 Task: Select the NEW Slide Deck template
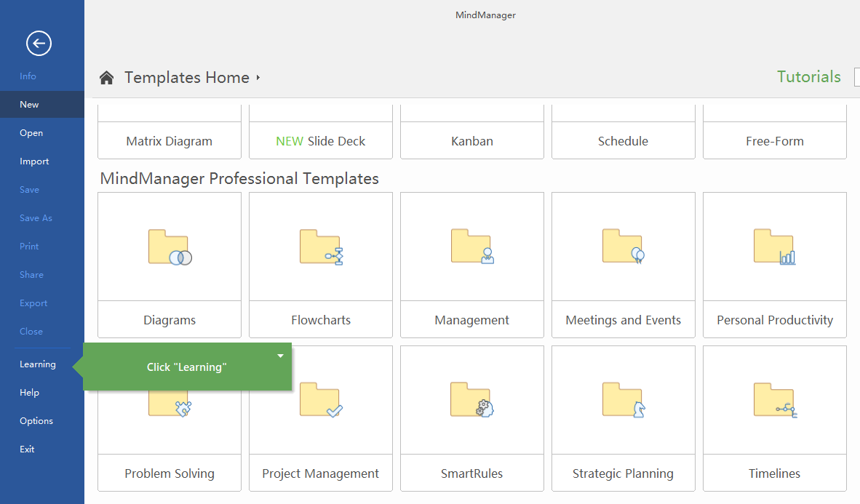click(x=321, y=132)
